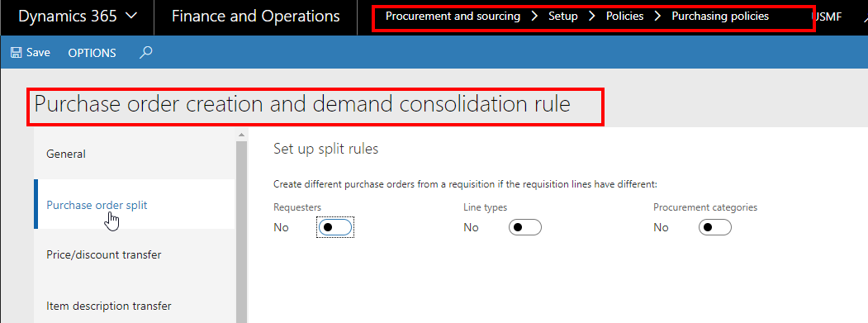Image resolution: width=868 pixels, height=323 pixels.
Task: Click the tab list scroll up arrow
Action: tap(241, 135)
